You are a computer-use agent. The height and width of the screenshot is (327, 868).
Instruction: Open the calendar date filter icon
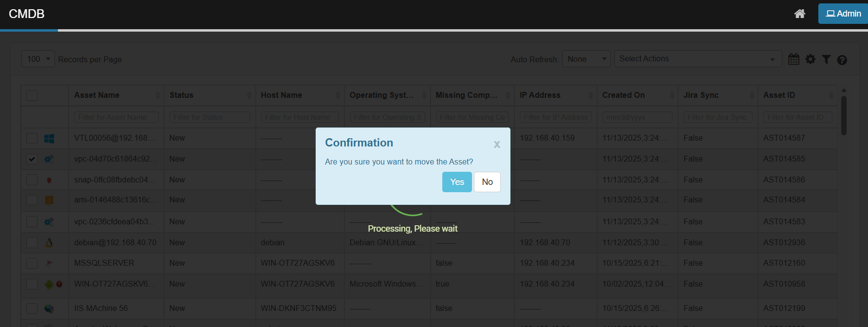point(793,59)
